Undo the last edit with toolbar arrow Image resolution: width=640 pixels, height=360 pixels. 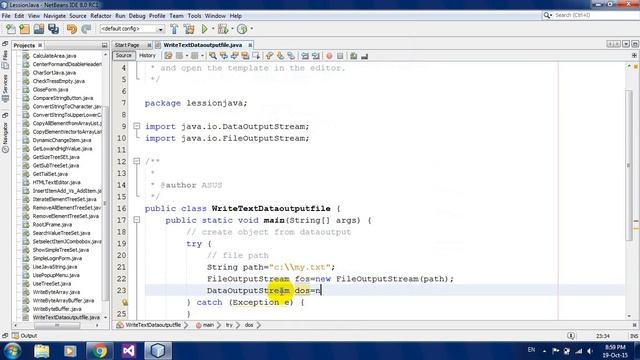71,29
